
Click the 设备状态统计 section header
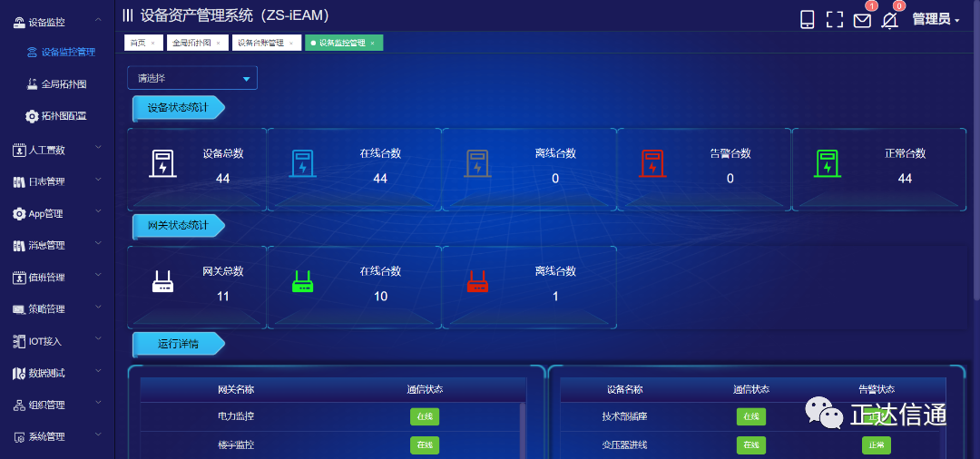(x=178, y=108)
